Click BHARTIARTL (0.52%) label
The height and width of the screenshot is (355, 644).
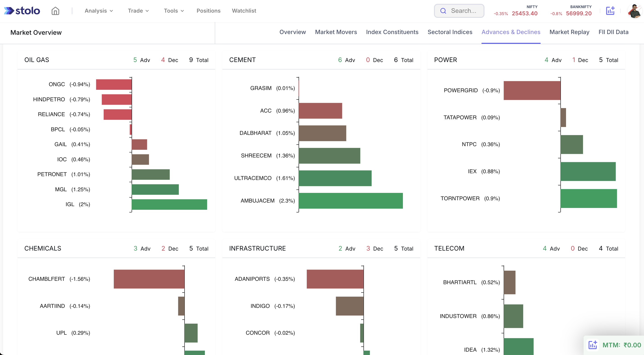pyautogui.click(x=471, y=282)
